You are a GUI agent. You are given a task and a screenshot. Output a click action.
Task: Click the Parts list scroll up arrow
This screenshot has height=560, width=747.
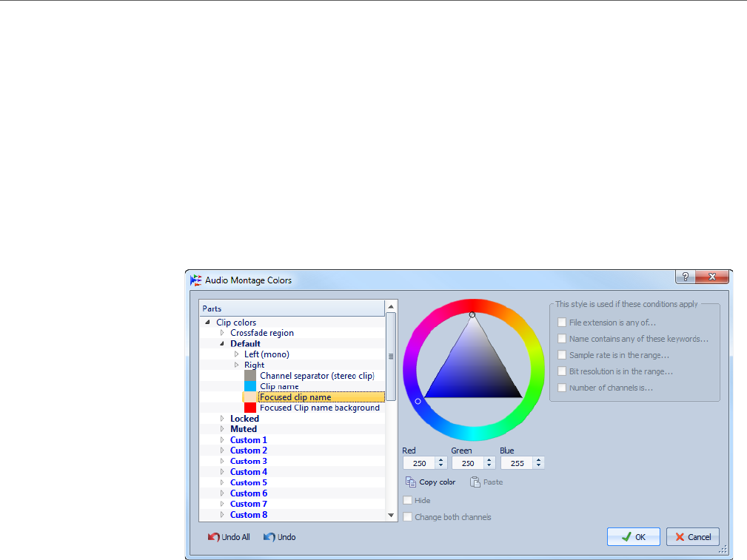click(x=391, y=307)
